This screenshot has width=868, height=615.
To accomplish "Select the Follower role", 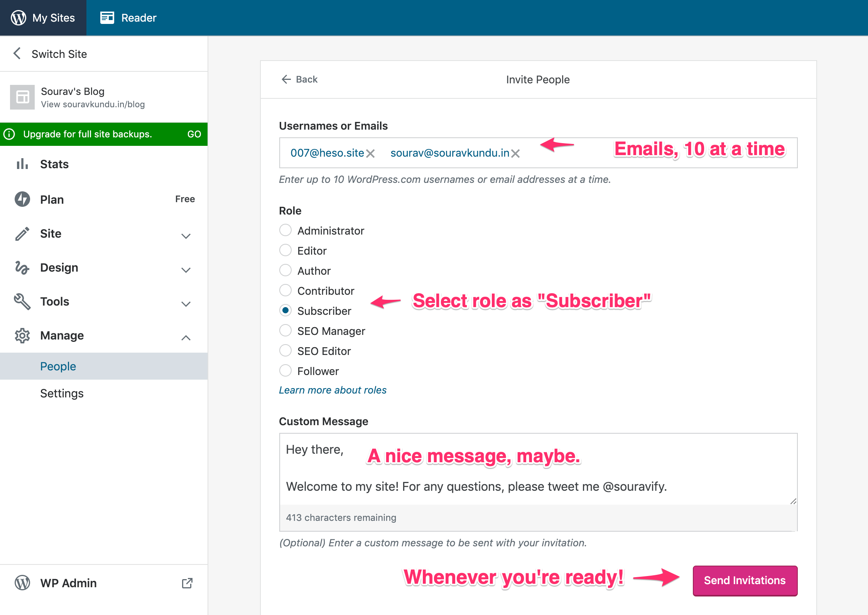I will [x=285, y=370].
